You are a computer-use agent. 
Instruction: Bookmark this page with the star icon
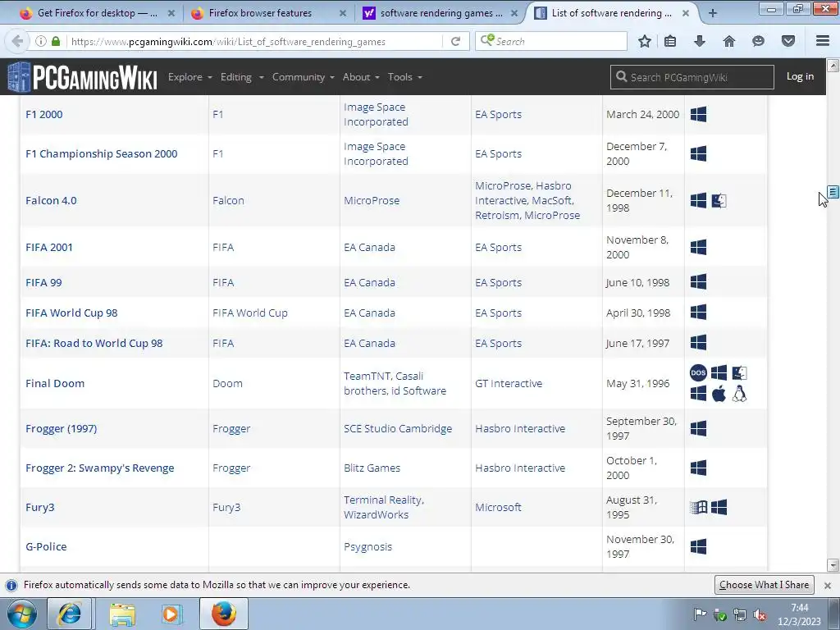(x=645, y=41)
